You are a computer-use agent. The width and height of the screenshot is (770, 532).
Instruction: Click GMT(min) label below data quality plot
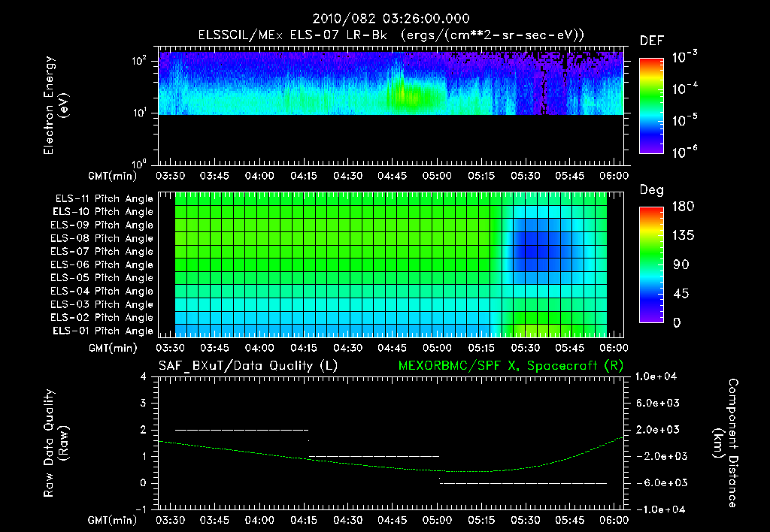click(x=113, y=520)
